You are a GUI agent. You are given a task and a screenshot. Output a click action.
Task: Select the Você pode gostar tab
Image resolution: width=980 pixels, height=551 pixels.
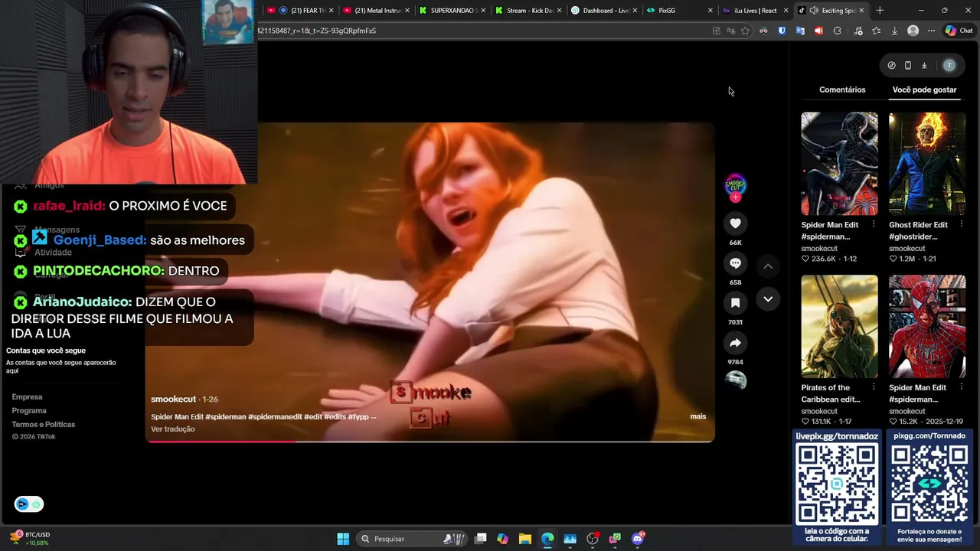pos(924,90)
